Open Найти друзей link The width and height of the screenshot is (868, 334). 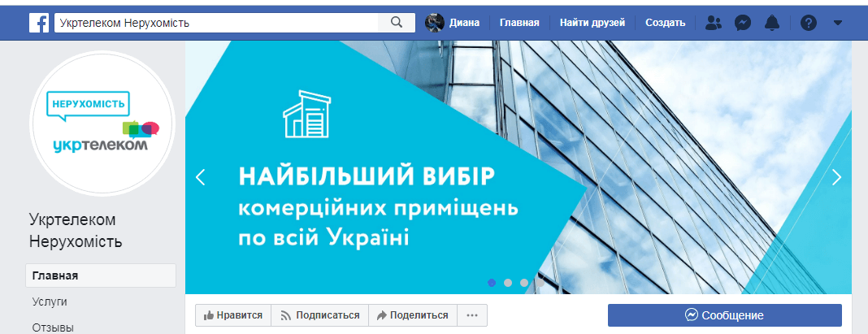coord(592,23)
